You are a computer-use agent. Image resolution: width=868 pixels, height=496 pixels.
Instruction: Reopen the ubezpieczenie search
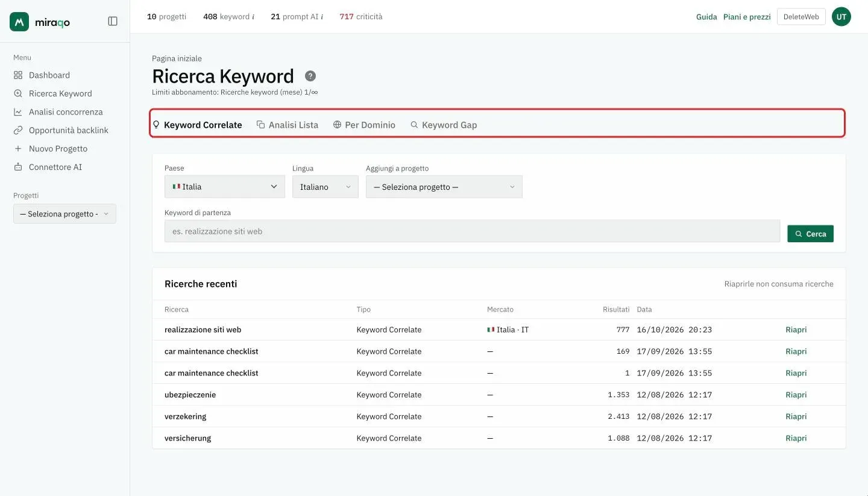[x=796, y=395]
